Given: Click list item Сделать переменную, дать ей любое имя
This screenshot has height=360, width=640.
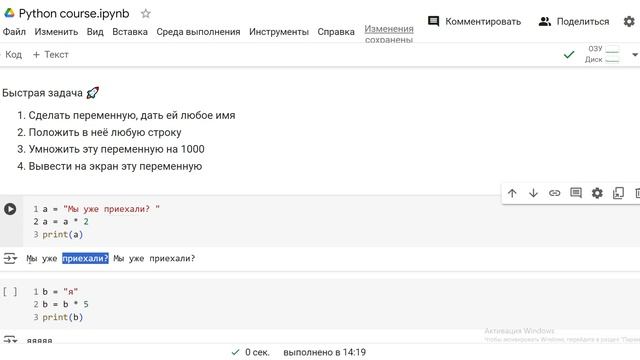Looking at the screenshot, I should click(x=132, y=116).
